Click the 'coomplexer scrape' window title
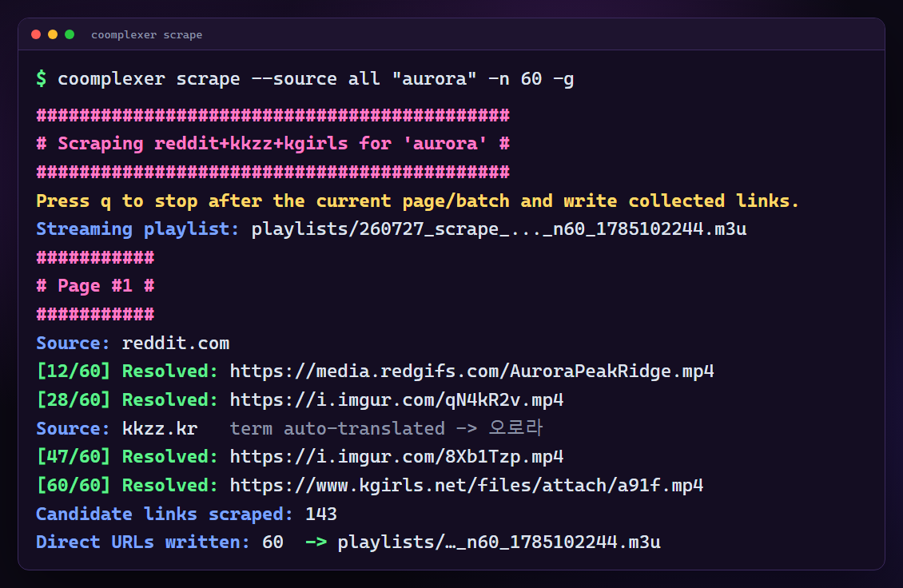Image resolution: width=903 pixels, height=588 pixels. [x=147, y=35]
